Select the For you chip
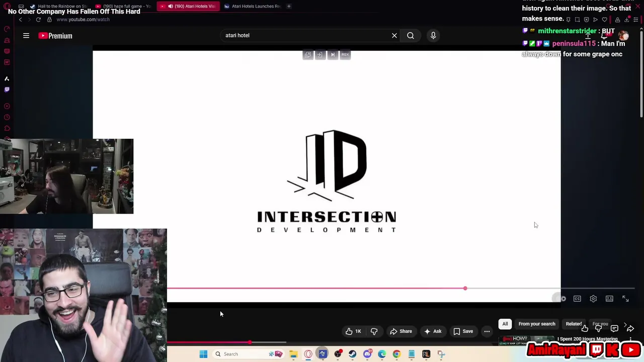Image resolution: width=644 pixels, height=362 pixels. coord(600,324)
